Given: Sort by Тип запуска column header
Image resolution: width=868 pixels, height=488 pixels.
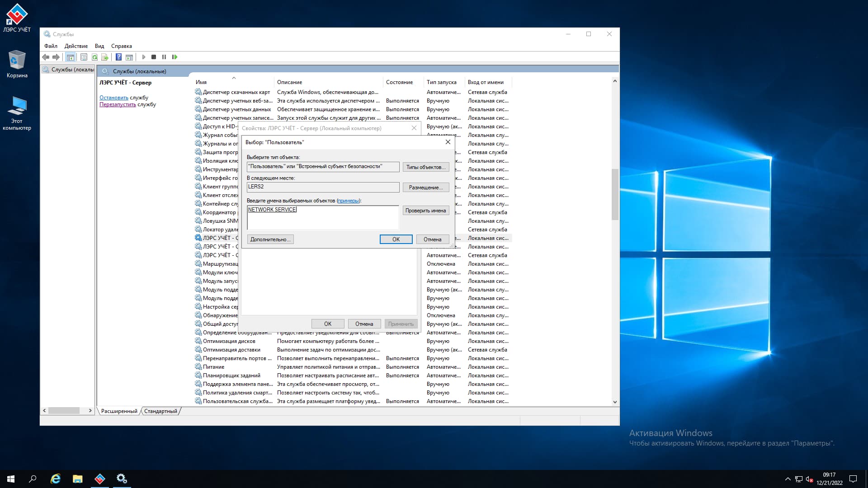Looking at the screenshot, I should (x=445, y=82).
